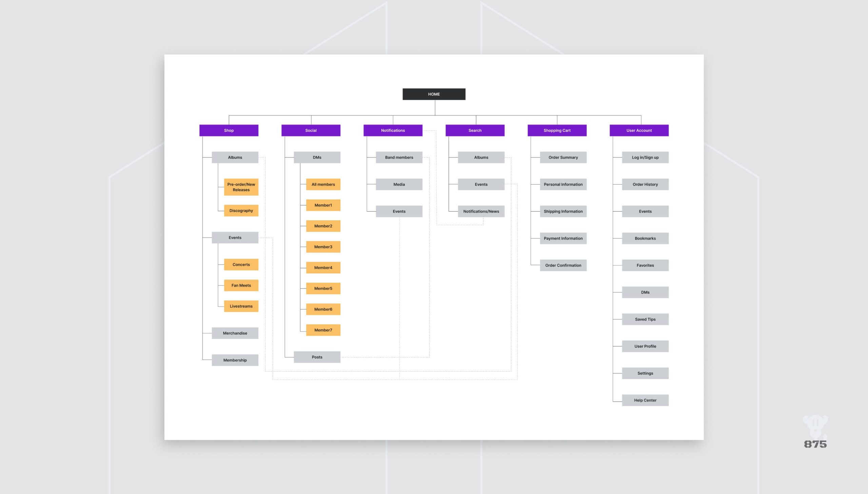Expand the DMs node under Social

tap(317, 157)
